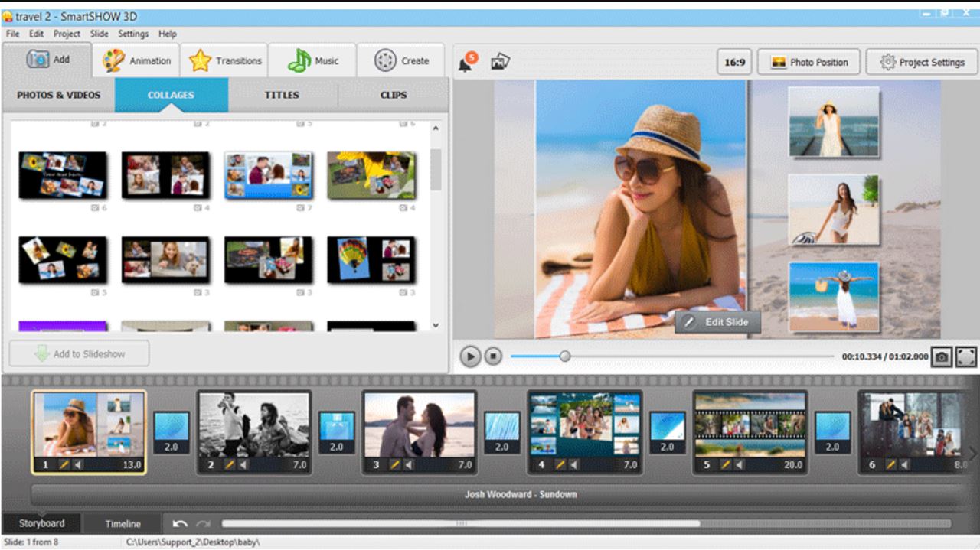Change the 16:9 aspect ratio
Screen dimensions: 980x550
(733, 62)
